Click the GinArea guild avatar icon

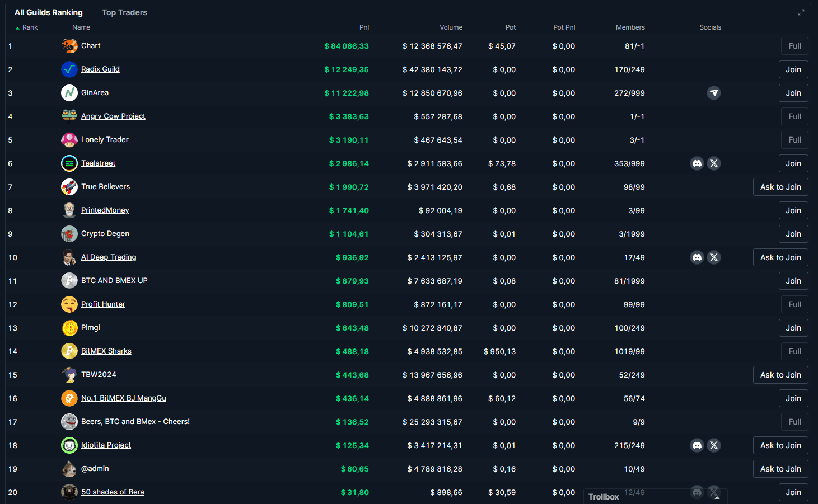(69, 93)
